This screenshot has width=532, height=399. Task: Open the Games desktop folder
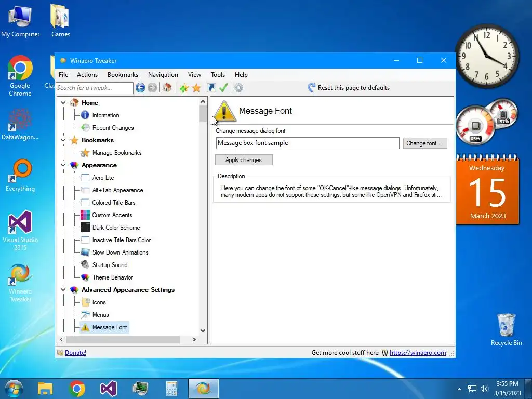pyautogui.click(x=61, y=21)
